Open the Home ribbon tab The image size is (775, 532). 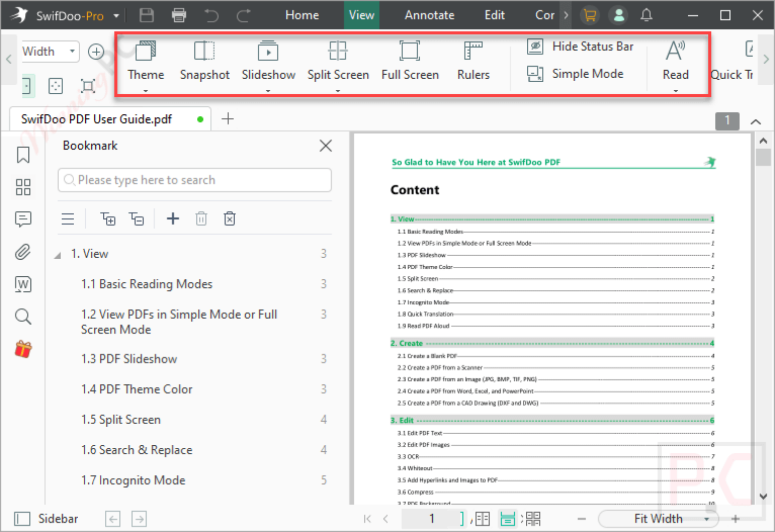[302, 15]
